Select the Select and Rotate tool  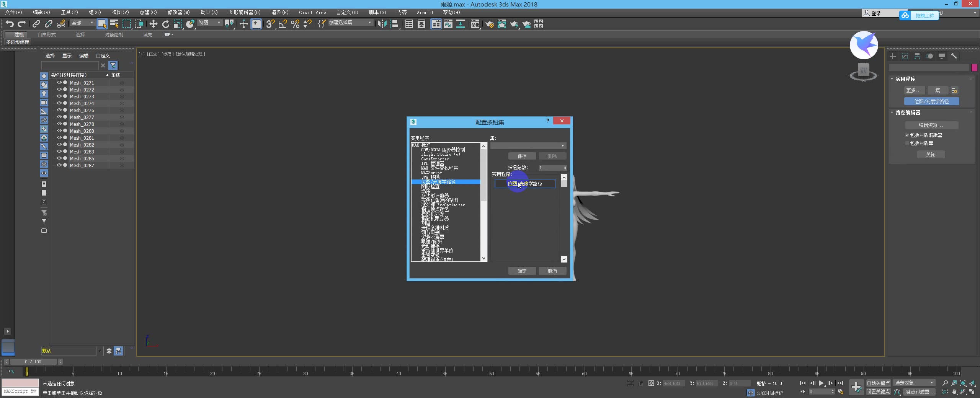(165, 24)
